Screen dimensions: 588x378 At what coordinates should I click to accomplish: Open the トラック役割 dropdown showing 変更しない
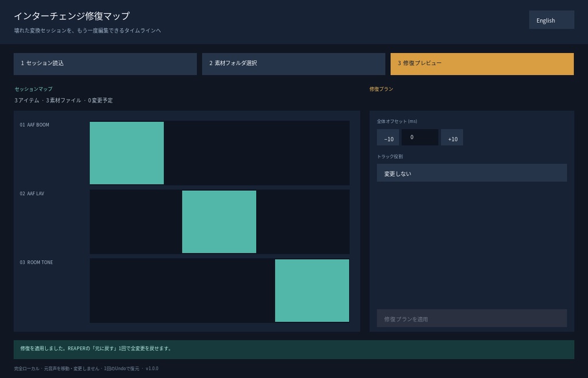point(472,173)
